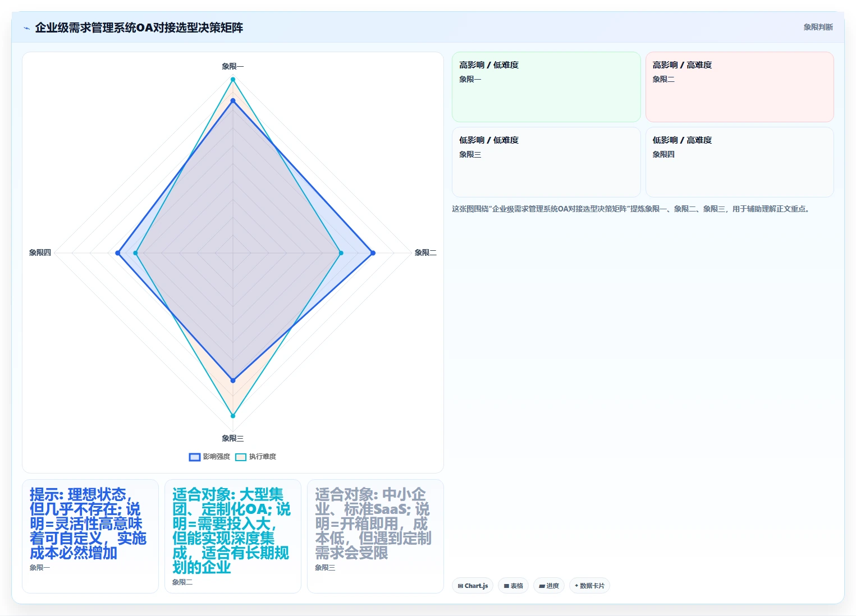Toggle the 执行难度 legend swatch
Screen dimensions: 856x616
[241, 457]
